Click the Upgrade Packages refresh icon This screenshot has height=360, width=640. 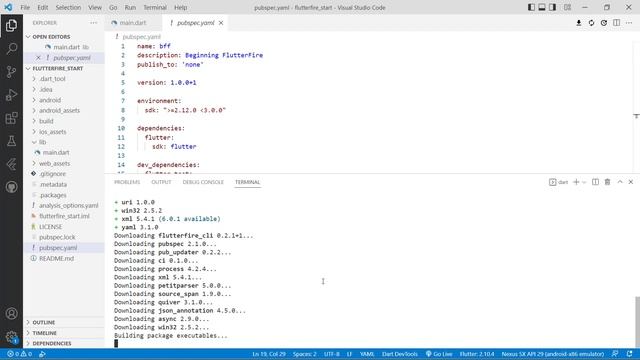(591, 23)
